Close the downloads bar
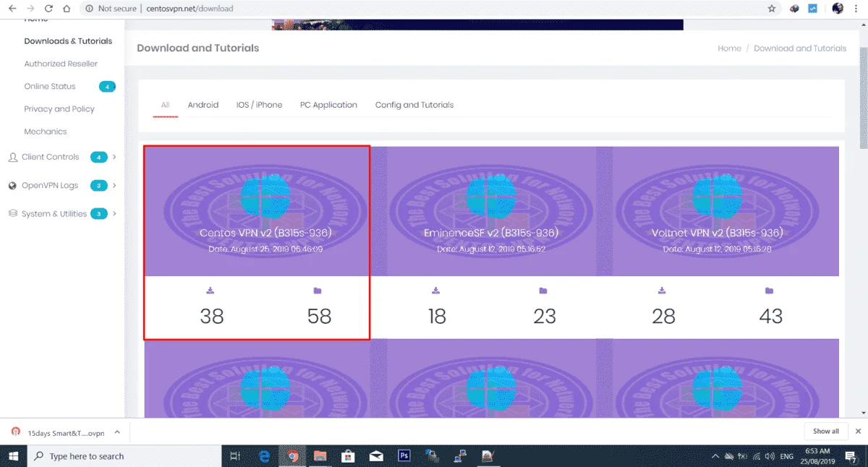 [x=859, y=432]
